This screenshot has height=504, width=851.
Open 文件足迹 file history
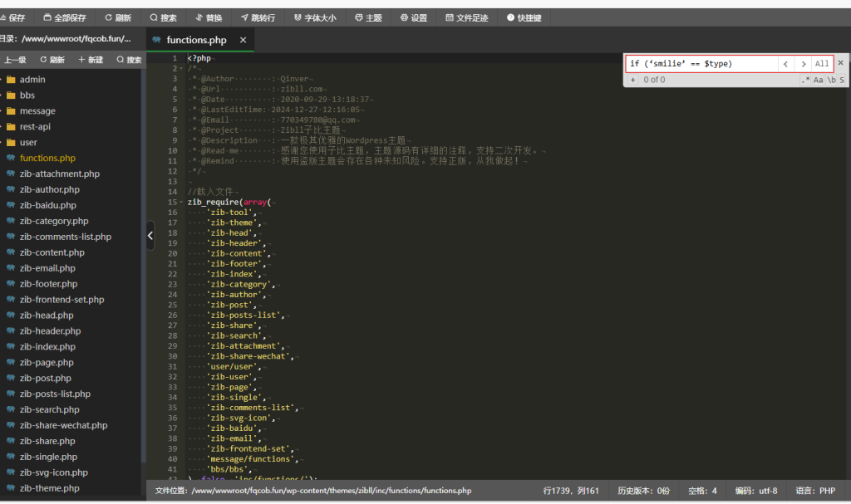tap(467, 18)
